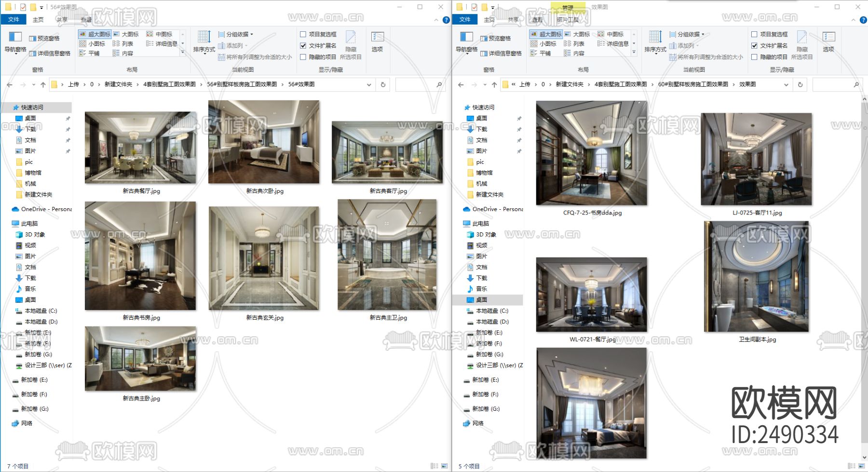Viewport: 868px width, 472px height.
Task: Open recent locations dropdown in left window
Action: 34,85
